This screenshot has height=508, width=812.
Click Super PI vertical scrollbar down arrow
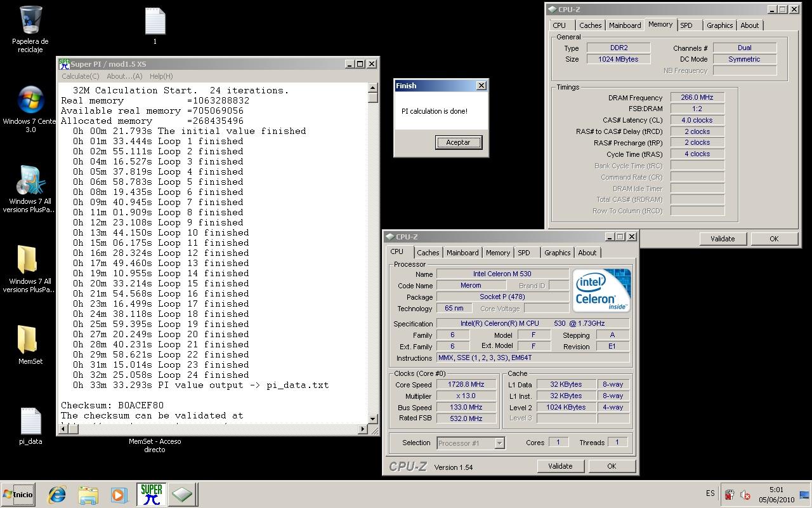[372, 418]
